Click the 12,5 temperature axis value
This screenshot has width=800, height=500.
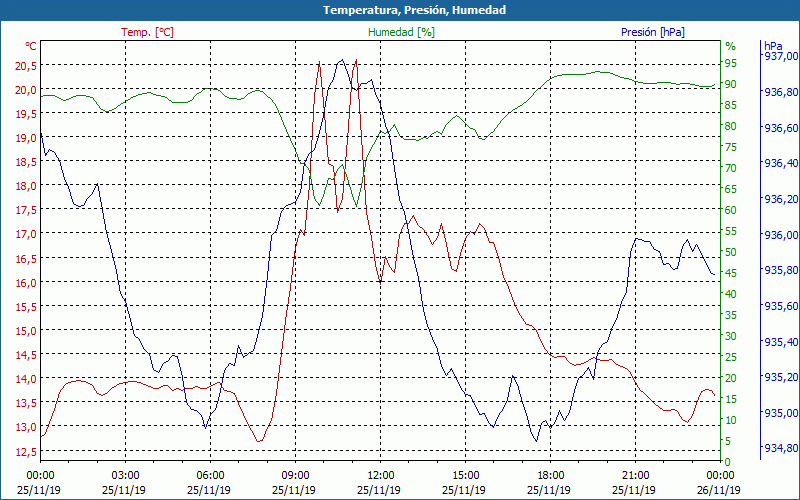click(27, 451)
